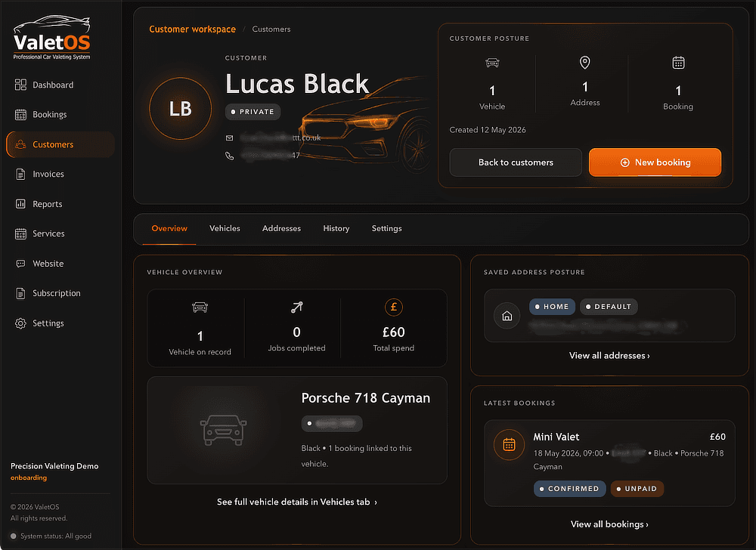Click the calendar icon in Customer Posture
The width and height of the screenshot is (756, 550).
[678, 63]
